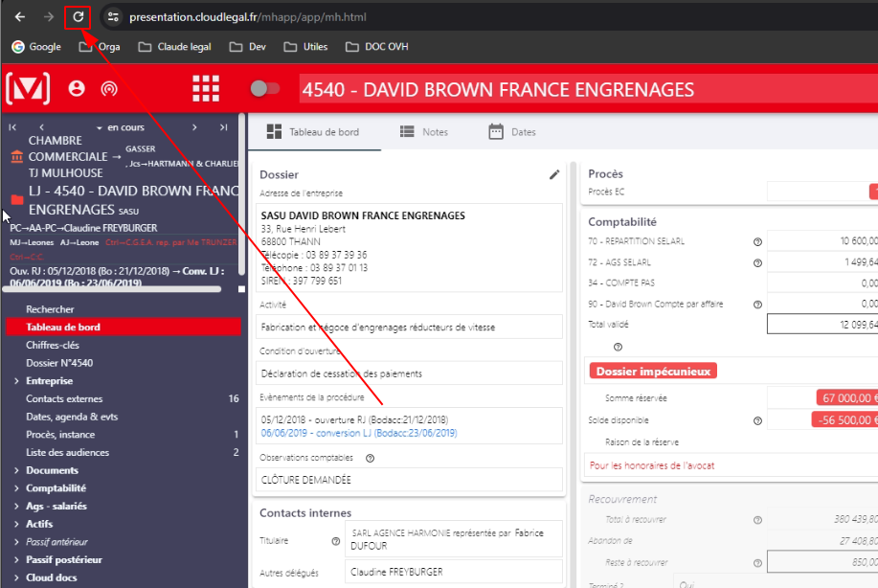Click the browser forward arrow
This screenshot has width=878, height=588.
coord(49,17)
